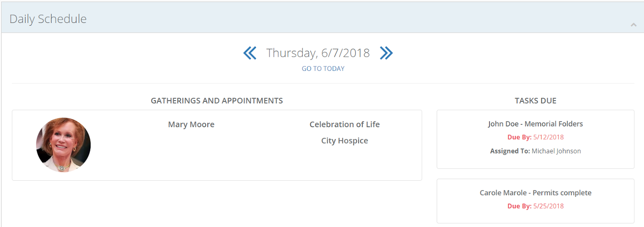Click the Thursday, 6/7/2018 date heading
644x227 pixels.
coord(318,53)
